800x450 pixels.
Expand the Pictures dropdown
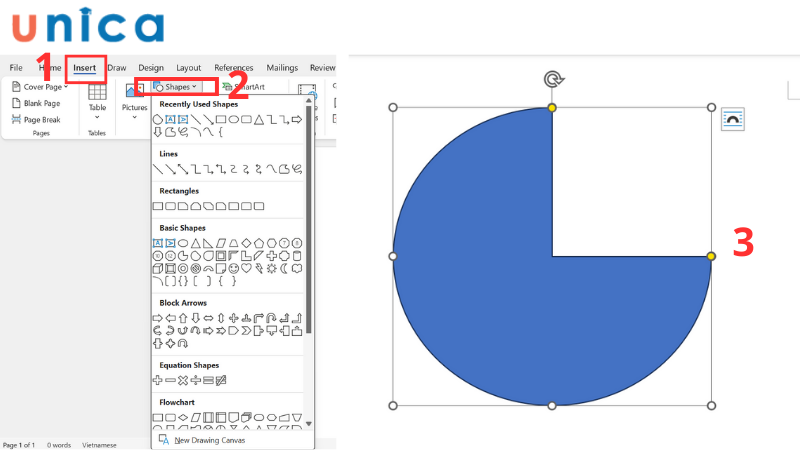pos(134,117)
